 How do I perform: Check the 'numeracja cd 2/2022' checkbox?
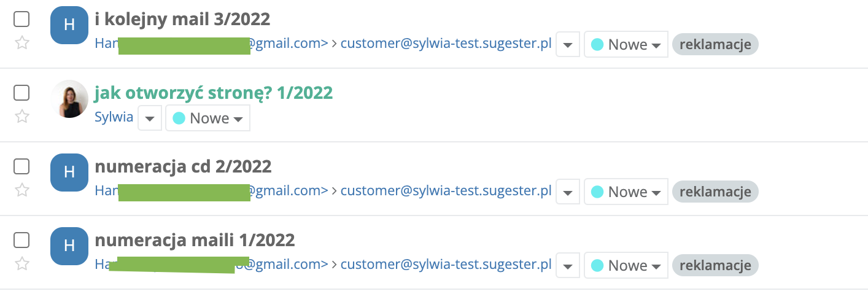coord(21,167)
